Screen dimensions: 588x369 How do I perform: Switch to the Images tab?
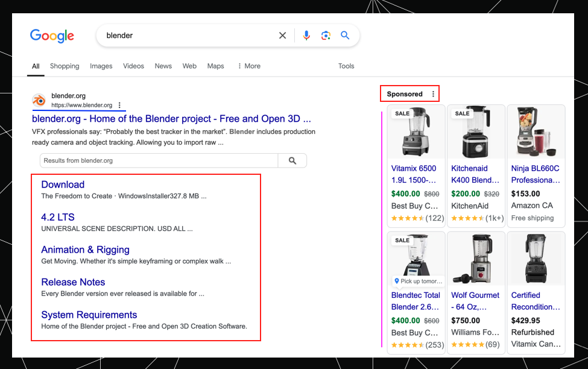tap(101, 66)
